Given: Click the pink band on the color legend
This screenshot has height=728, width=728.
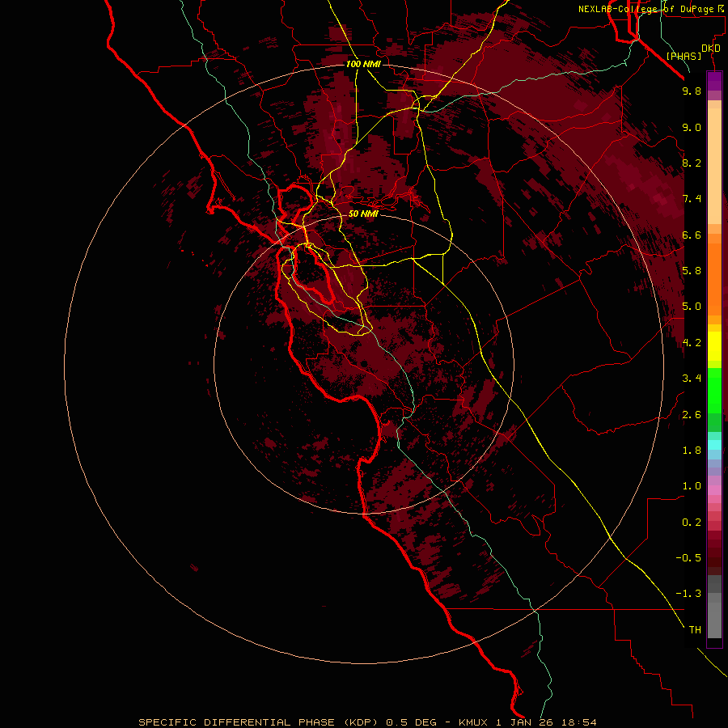Looking at the screenshot, I should [x=714, y=490].
